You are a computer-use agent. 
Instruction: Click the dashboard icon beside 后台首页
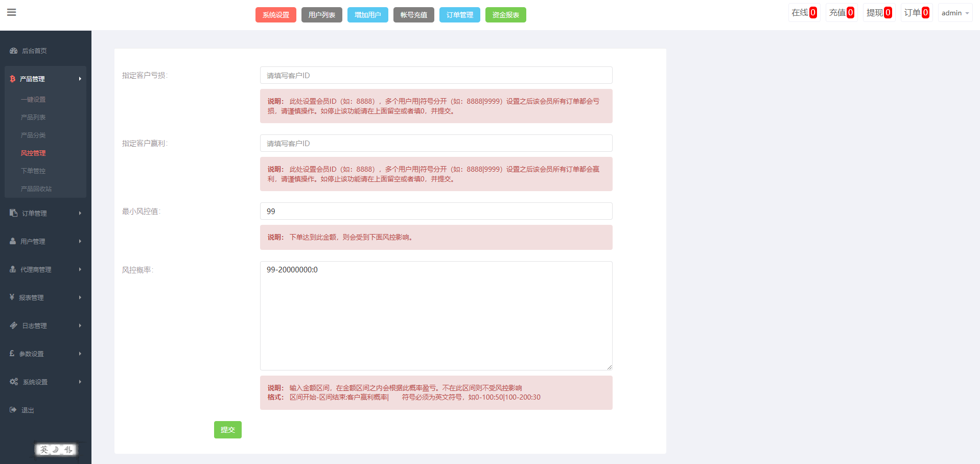tap(14, 51)
